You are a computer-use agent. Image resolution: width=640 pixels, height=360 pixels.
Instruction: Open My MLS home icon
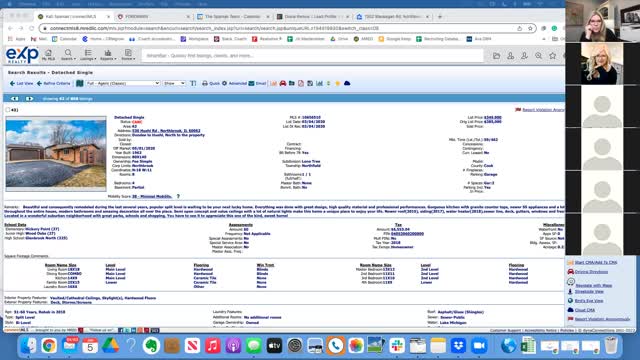pyautogui.click(x=48, y=55)
